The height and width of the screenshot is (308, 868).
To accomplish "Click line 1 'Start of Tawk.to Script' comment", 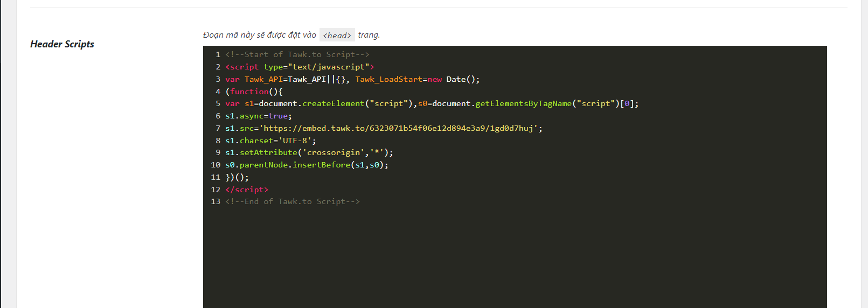I will tap(297, 54).
